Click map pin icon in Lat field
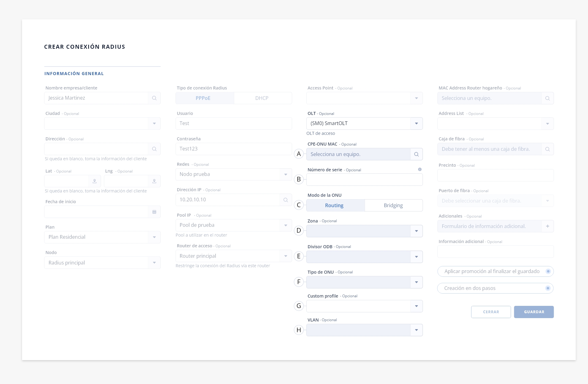The image size is (588, 384). coord(95,181)
